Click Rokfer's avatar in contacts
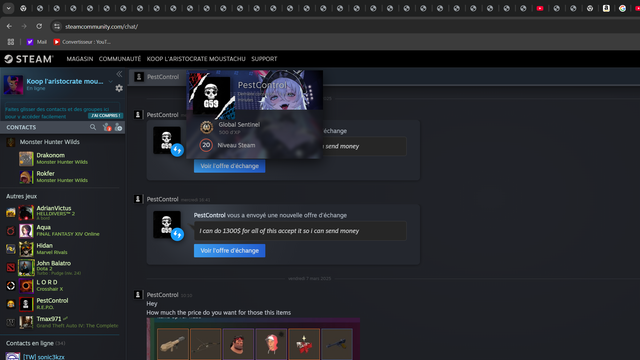The width and height of the screenshot is (640, 360). [x=26, y=177]
